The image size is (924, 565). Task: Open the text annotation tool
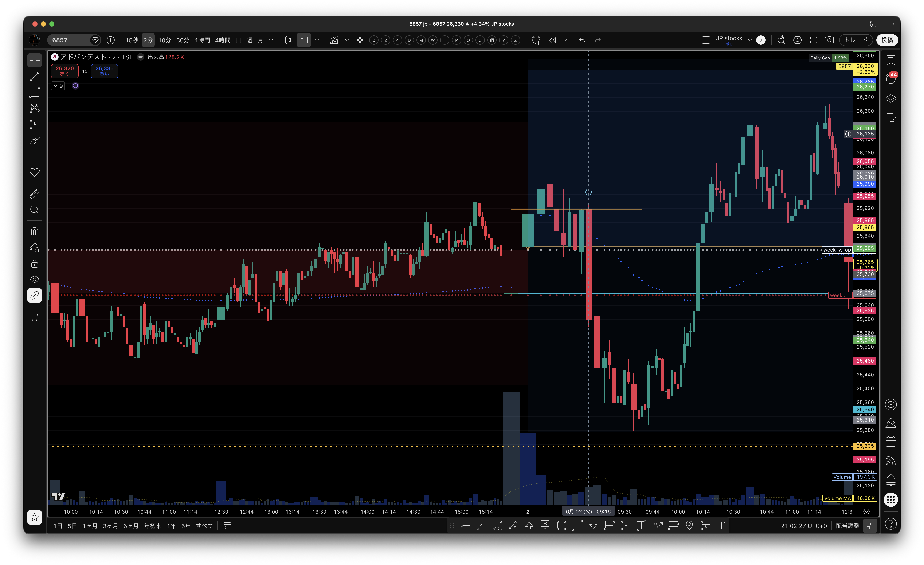click(35, 156)
